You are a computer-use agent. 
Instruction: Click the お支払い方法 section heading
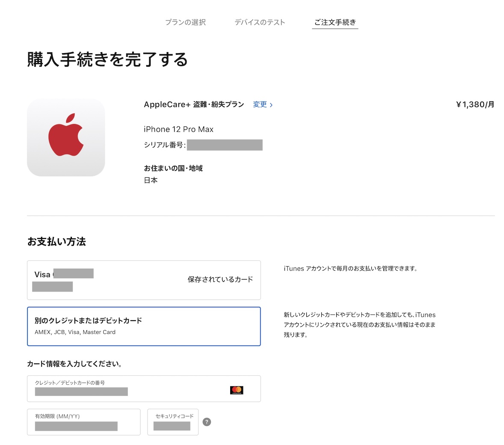pyautogui.click(x=56, y=242)
